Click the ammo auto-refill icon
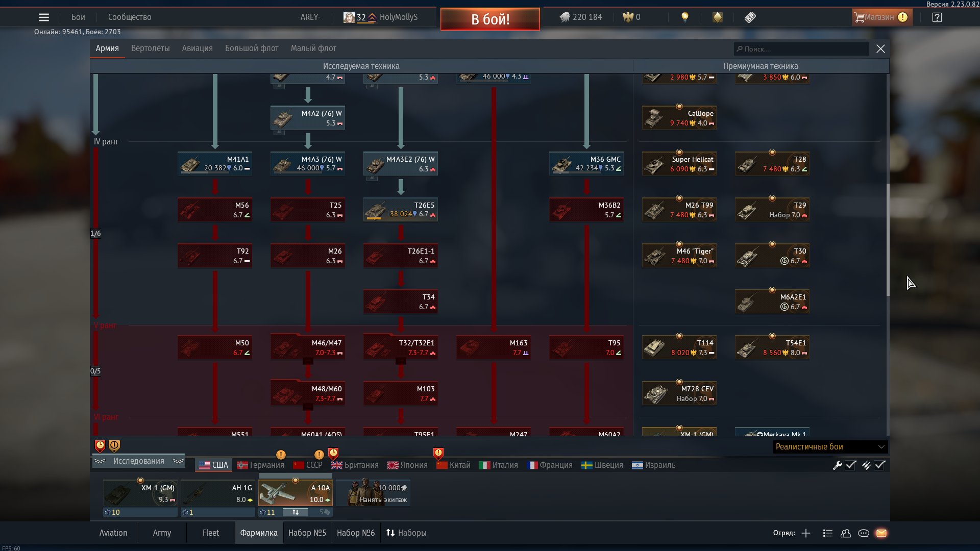This screenshot has height=551, width=980. (x=866, y=465)
